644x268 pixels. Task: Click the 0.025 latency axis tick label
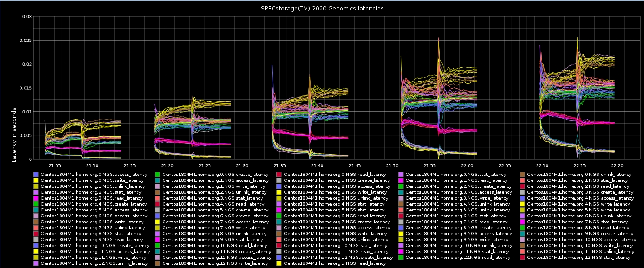click(25, 41)
